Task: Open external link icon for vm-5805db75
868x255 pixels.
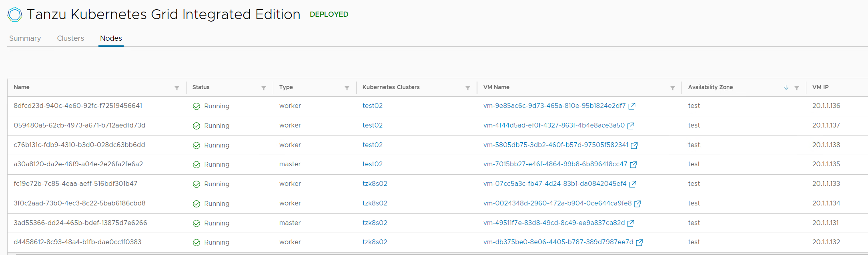Action: pos(634,145)
